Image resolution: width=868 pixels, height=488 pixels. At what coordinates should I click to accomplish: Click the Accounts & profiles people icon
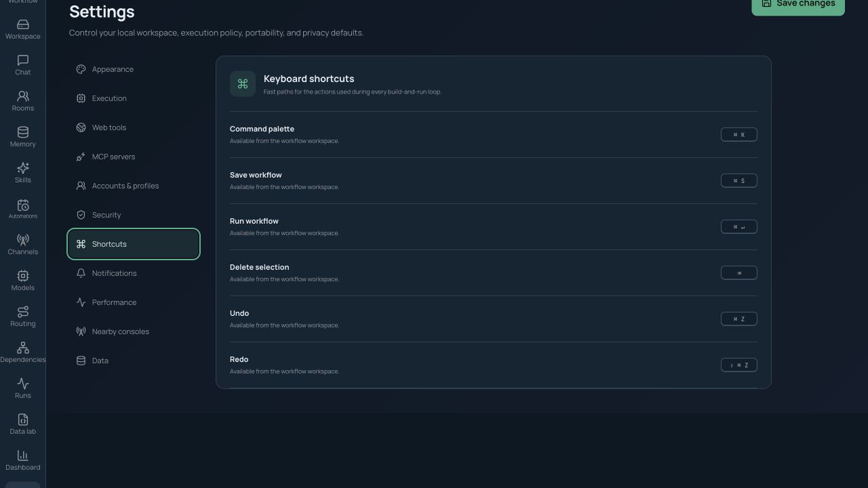tap(81, 186)
